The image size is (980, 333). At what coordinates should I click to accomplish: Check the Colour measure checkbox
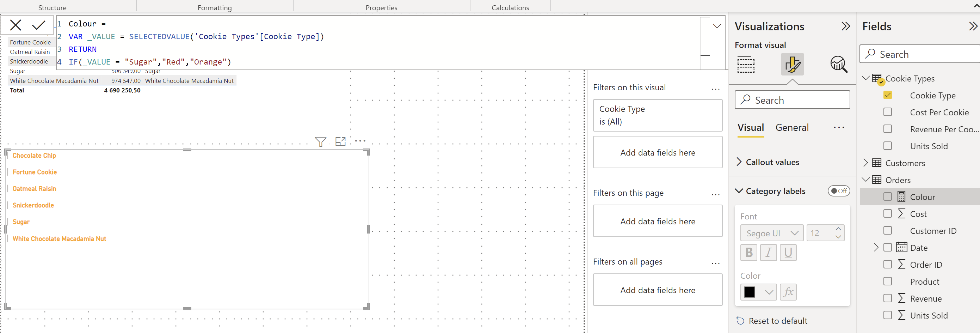[888, 196]
